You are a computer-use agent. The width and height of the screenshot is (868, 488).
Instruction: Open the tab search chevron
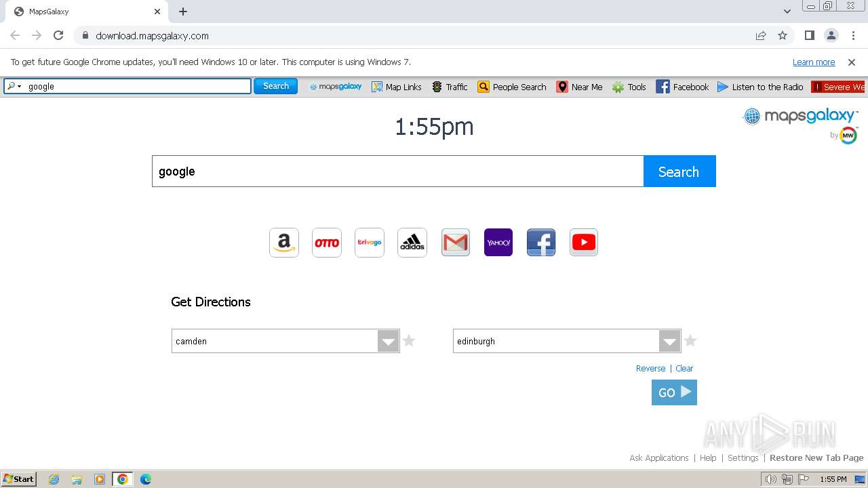point(787,12)
